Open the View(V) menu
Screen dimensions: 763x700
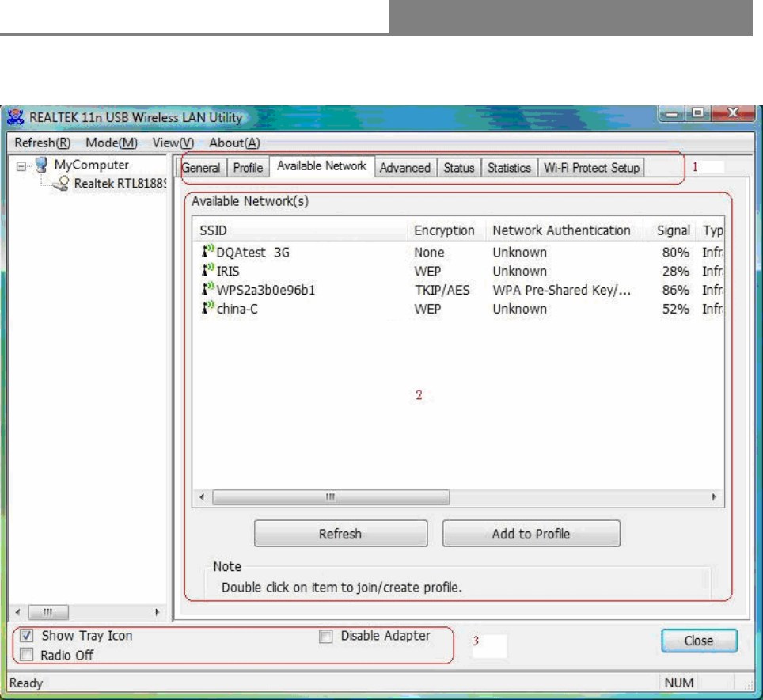[x=173, y=143]
